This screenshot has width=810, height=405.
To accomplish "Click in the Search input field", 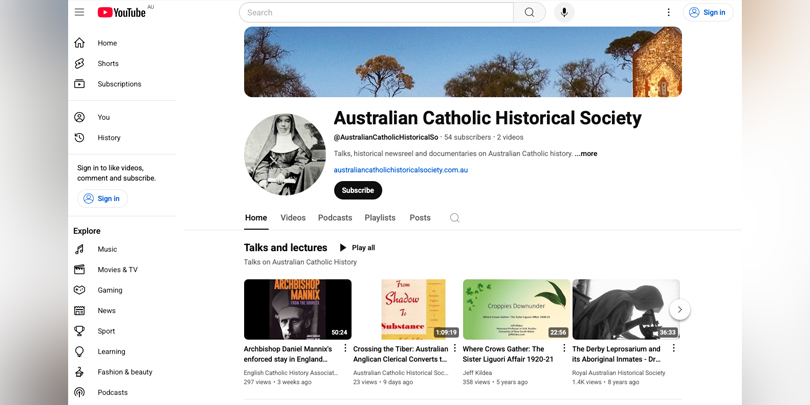I will point(377,12).
